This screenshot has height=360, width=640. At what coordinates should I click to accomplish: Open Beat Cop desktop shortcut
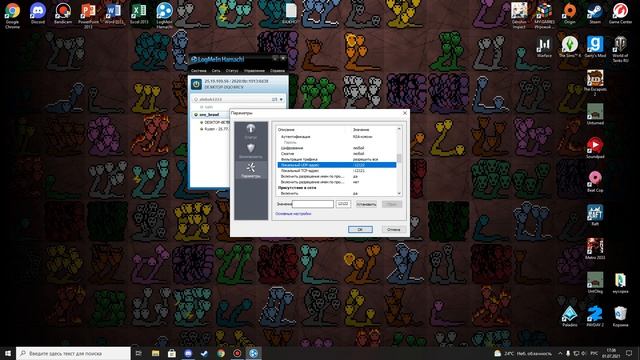(595, 182)
